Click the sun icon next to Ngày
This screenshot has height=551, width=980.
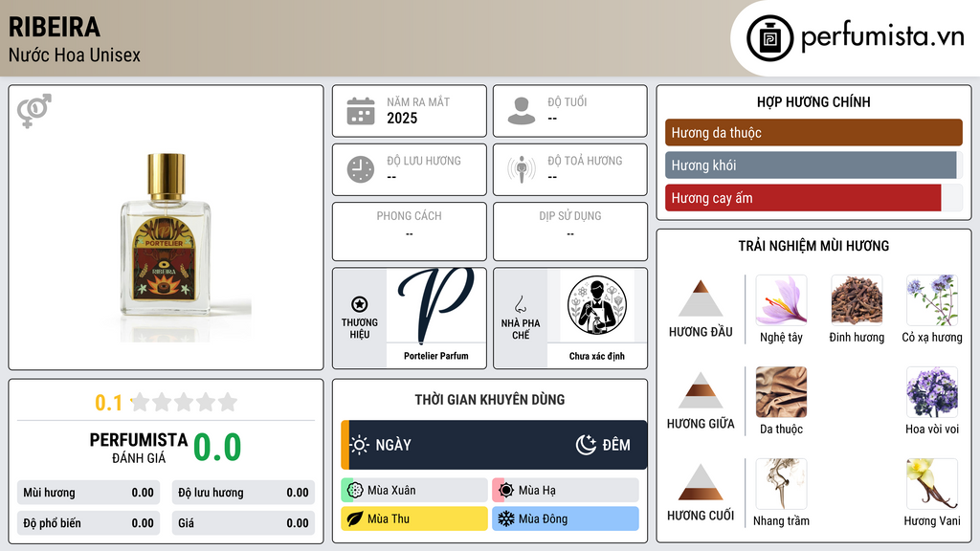(360, 445)
